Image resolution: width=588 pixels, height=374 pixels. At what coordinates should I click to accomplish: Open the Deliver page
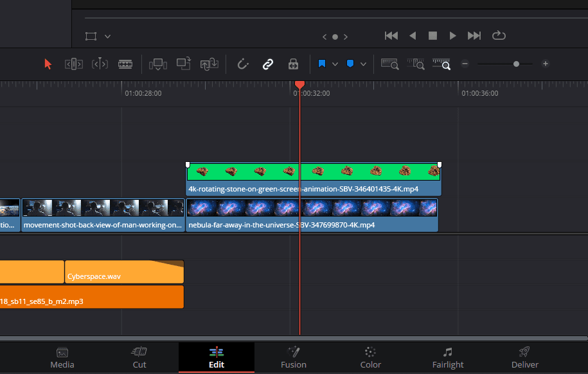click(525, 358)
